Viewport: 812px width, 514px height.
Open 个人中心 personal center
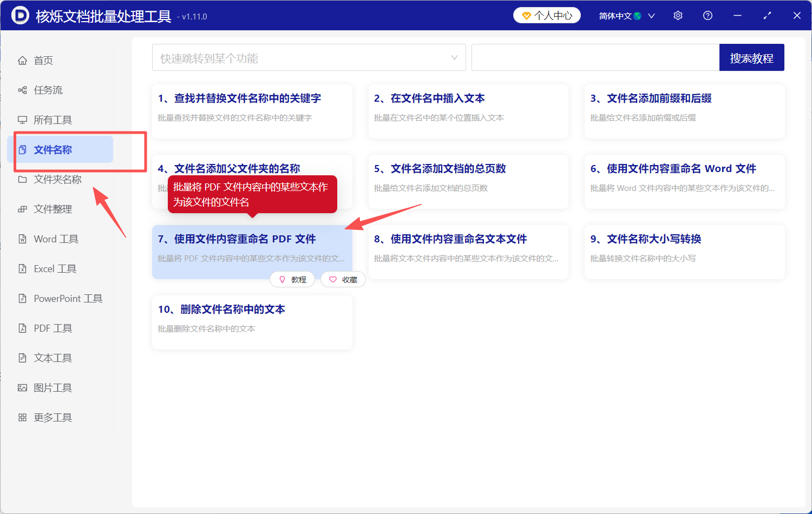[x=547, y=15]
